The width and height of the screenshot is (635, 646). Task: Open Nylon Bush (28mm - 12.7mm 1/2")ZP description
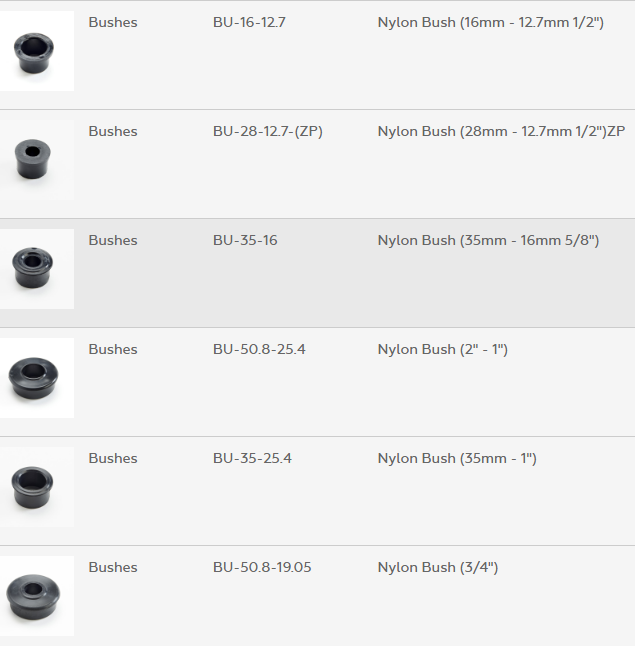(x=501, y=131)
